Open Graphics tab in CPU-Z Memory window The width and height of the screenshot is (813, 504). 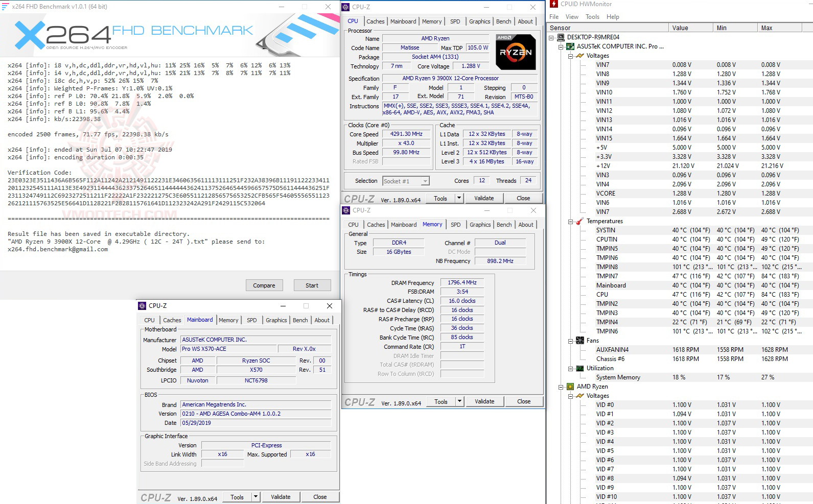pyautogui.click(x=480, y=225)
